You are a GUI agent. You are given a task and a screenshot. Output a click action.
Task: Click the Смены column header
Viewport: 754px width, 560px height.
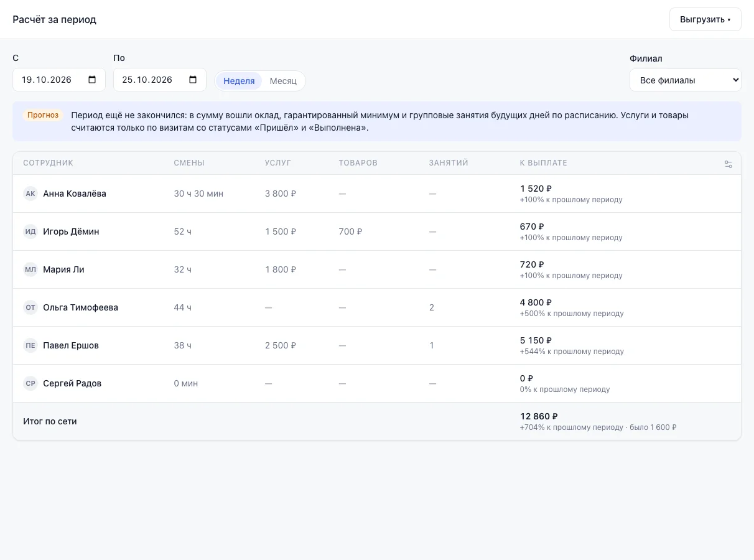tap(189, 163)
